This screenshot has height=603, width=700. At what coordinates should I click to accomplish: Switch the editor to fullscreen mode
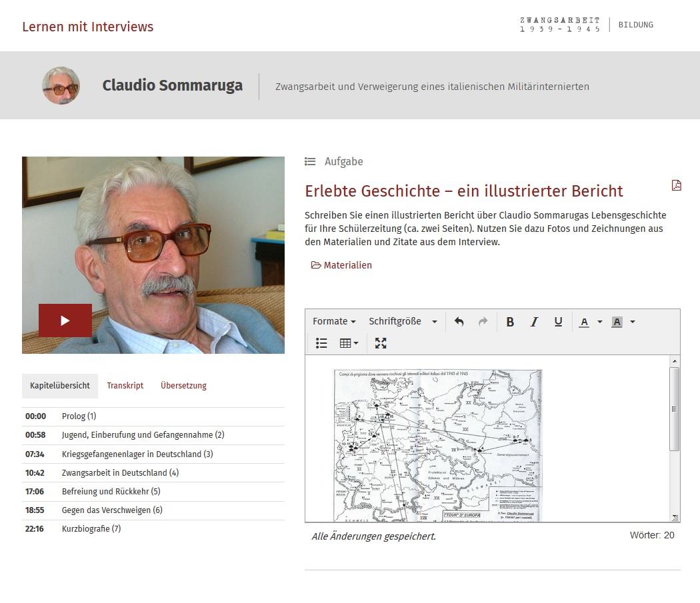click(381, 342)
